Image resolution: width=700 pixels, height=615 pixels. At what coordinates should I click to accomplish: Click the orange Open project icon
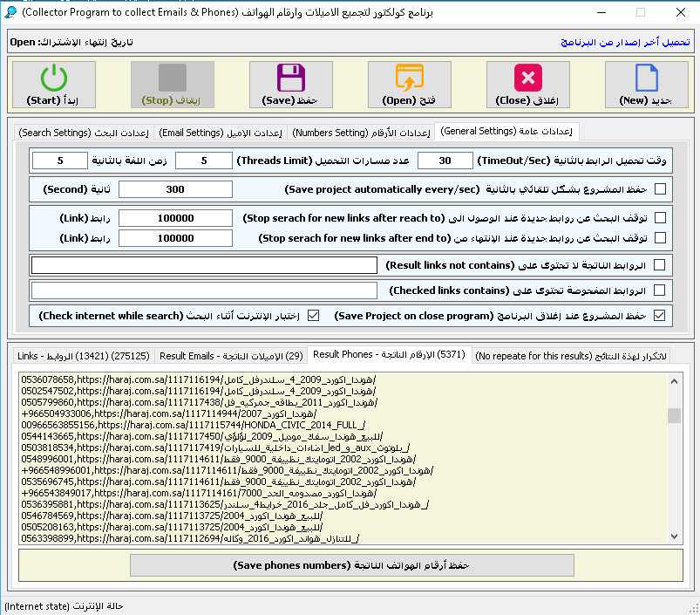tap(410, 78)
